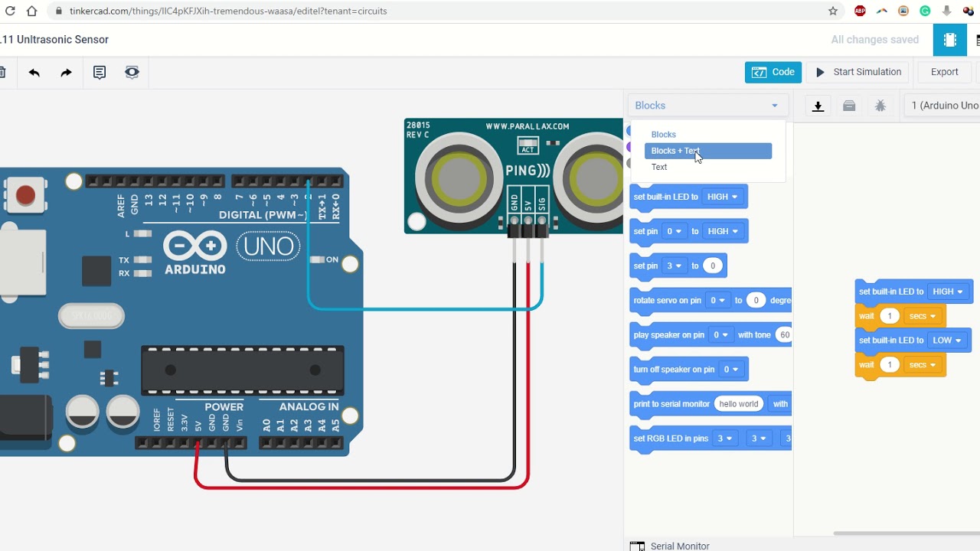
Task: Start the debugger bug icon
Action: (x=880, y=106)
